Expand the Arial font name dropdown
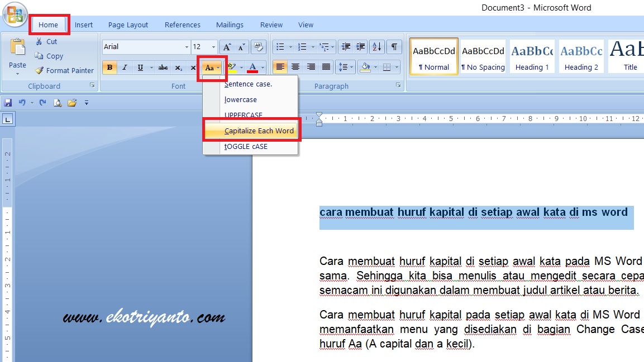 click(187, 47)
